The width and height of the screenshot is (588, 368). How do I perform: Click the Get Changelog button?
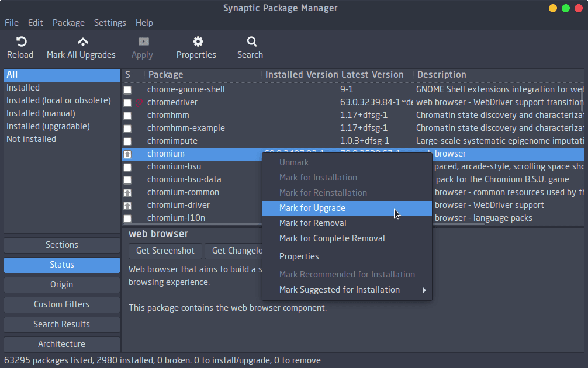234,251
